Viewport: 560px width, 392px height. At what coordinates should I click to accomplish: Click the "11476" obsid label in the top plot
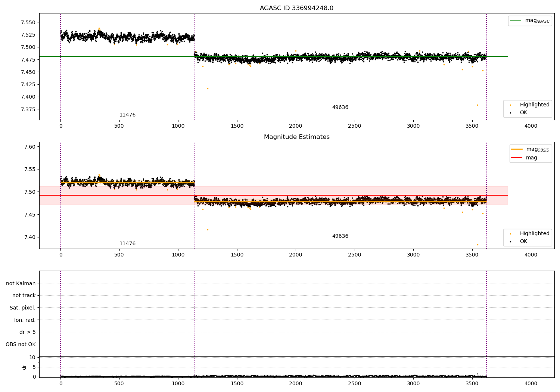coord(127,115)
